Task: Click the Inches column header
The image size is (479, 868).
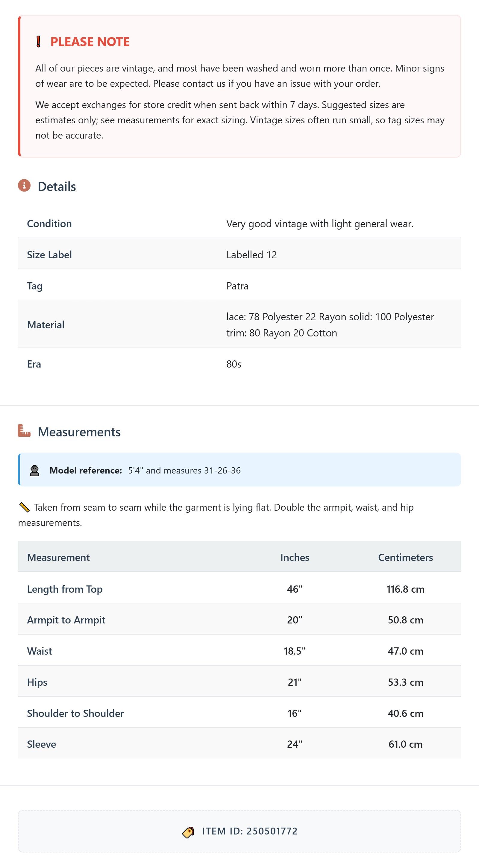Action: [x=295, y=557]
